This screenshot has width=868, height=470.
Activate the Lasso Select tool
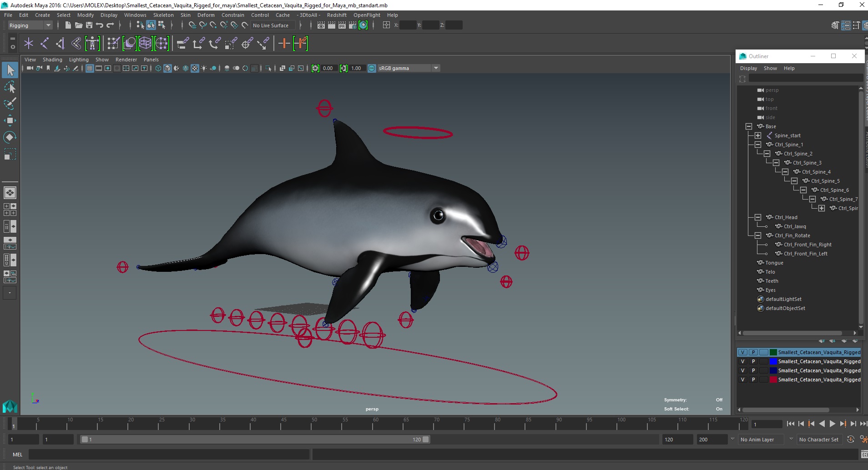[10, 87]
